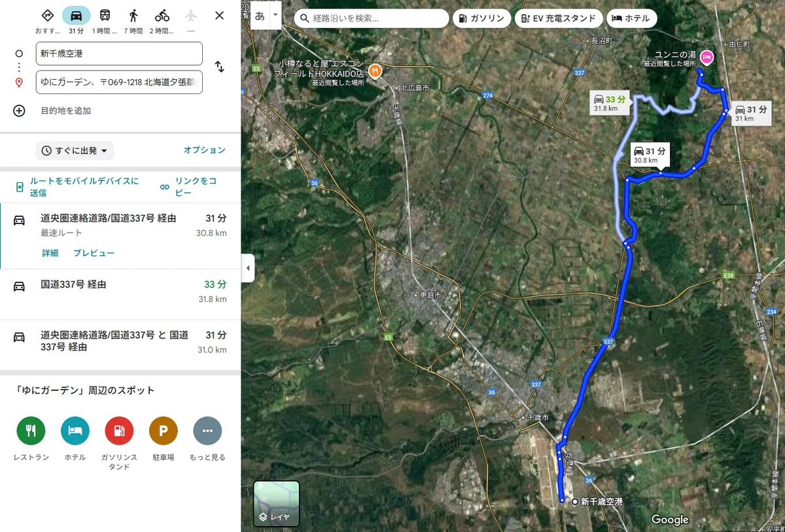
Task: Filter by ホテル chip on map
Action: 632,18
